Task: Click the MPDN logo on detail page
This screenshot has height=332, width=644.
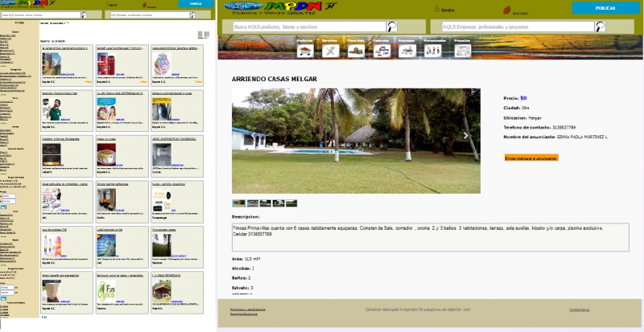Action: (x=280, y=6)
